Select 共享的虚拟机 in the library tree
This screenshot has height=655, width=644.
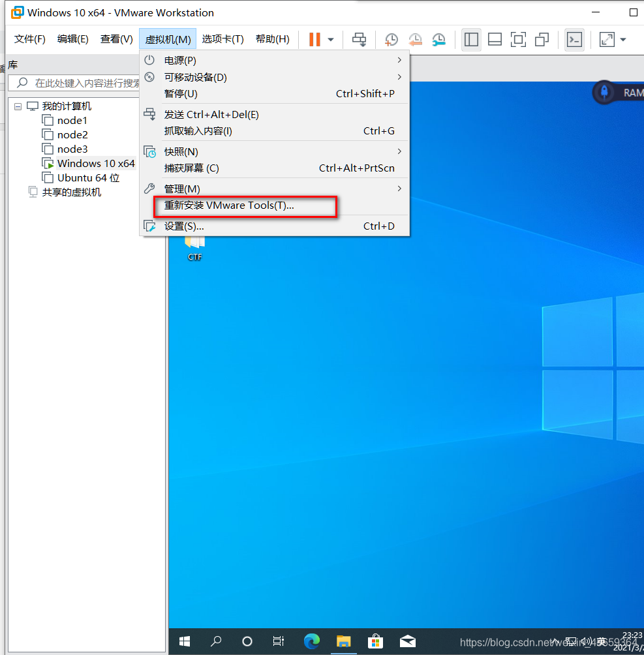[x=72, y=192]
